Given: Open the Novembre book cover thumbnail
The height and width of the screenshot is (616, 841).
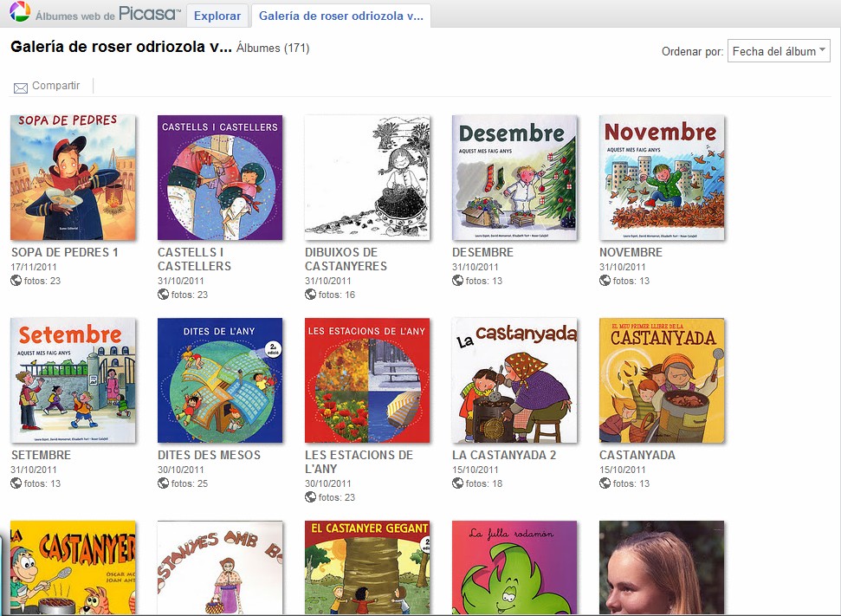Looking at the screenshot, I should coord(662,178).
